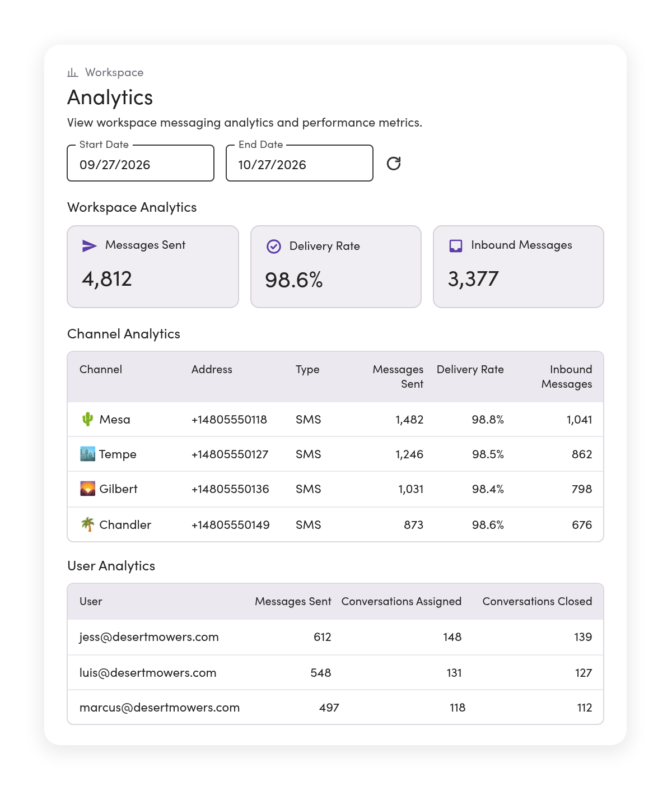The height and width of the screenshot is (790, 672).
Task: Click marcus's 118 conversations assigned value
Action: (x=458, y=707)
